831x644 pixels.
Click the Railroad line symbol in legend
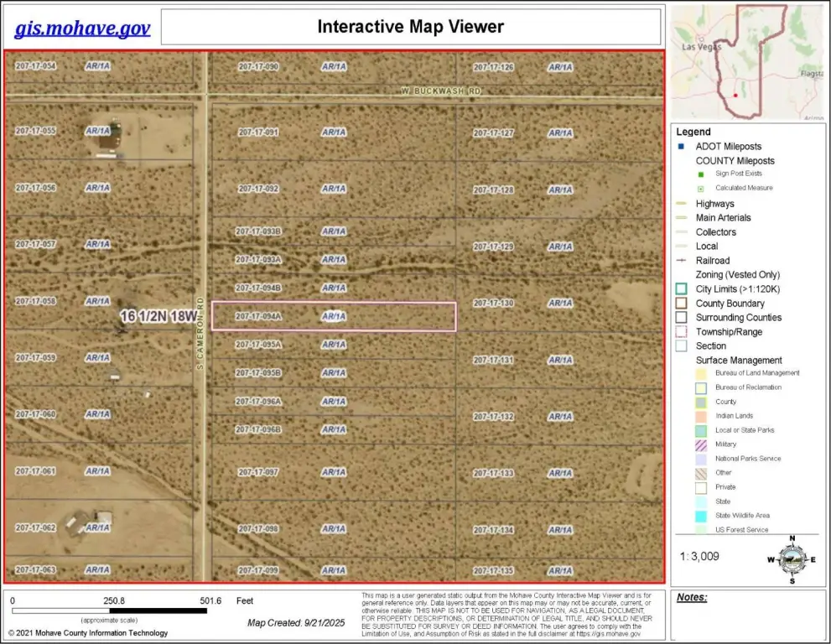tap(682, 260)
